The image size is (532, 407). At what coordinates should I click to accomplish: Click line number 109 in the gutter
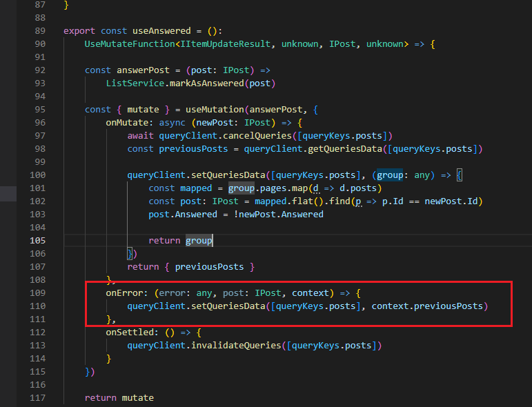(x=37, y=293)
